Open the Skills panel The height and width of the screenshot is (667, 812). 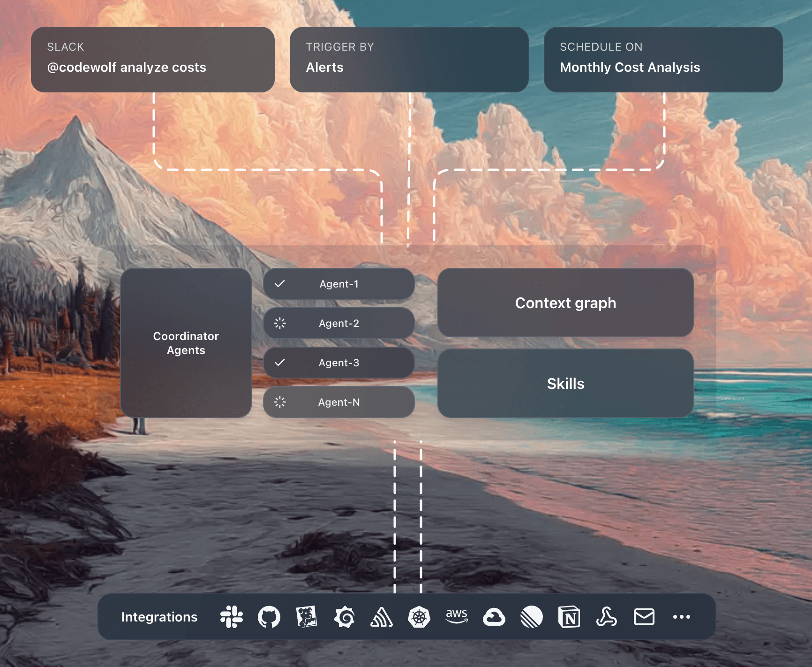point(565,383)
